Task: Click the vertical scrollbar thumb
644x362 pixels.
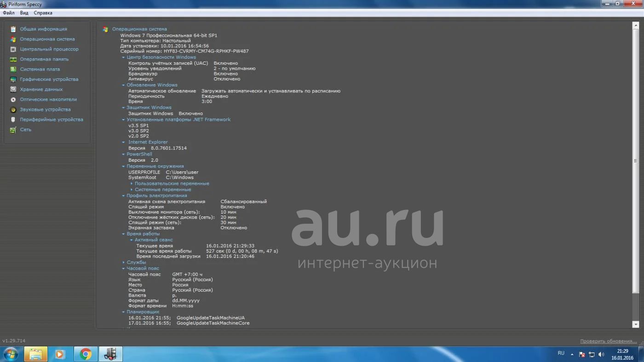Action: click(636, 161)
